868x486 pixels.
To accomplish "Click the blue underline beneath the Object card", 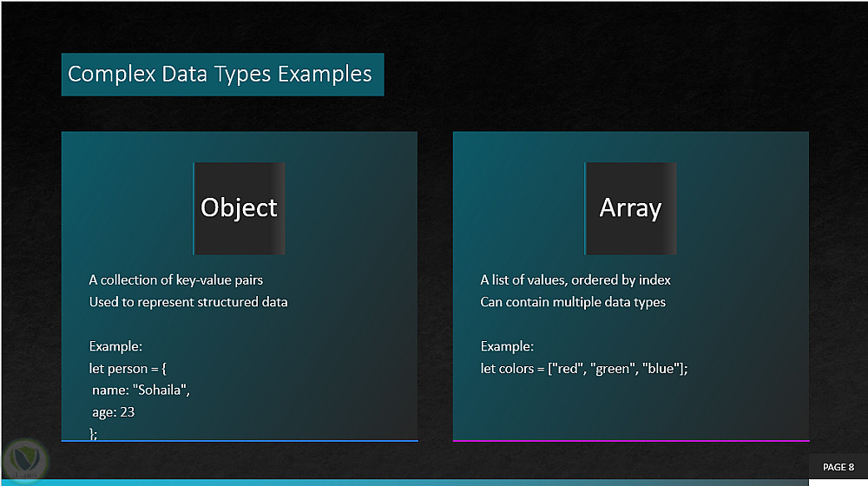I will (239, 441).
